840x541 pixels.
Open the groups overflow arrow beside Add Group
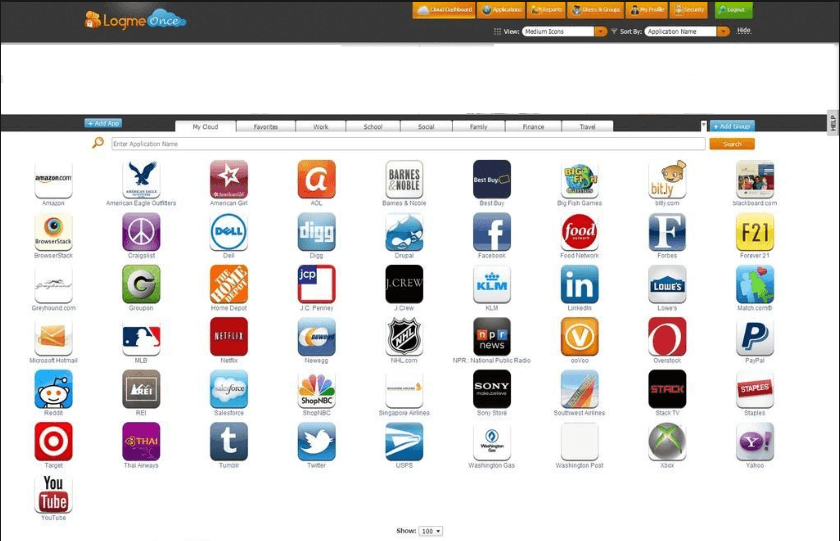(x=703, y=125)
